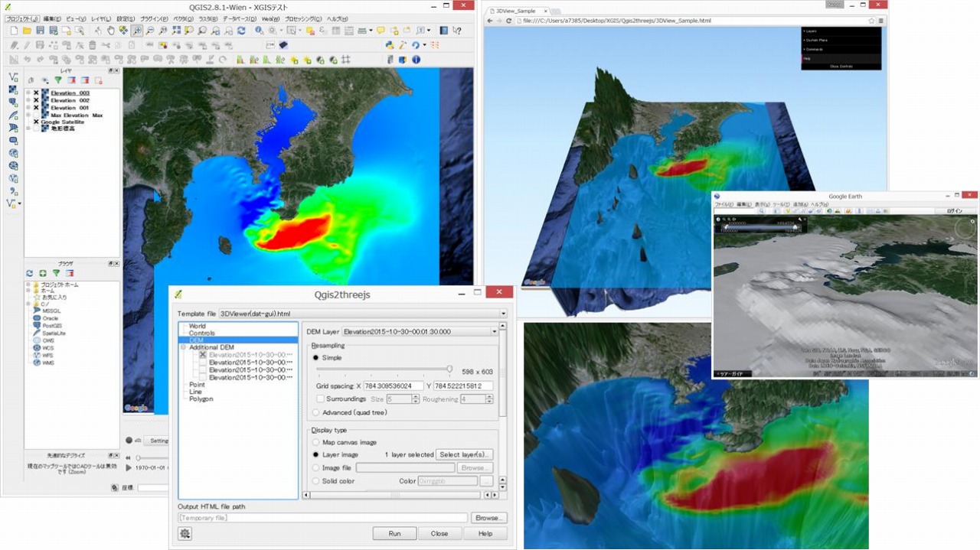Open the DEM Layer dropdown
The image size is (980, 550).
coord(494,332)
